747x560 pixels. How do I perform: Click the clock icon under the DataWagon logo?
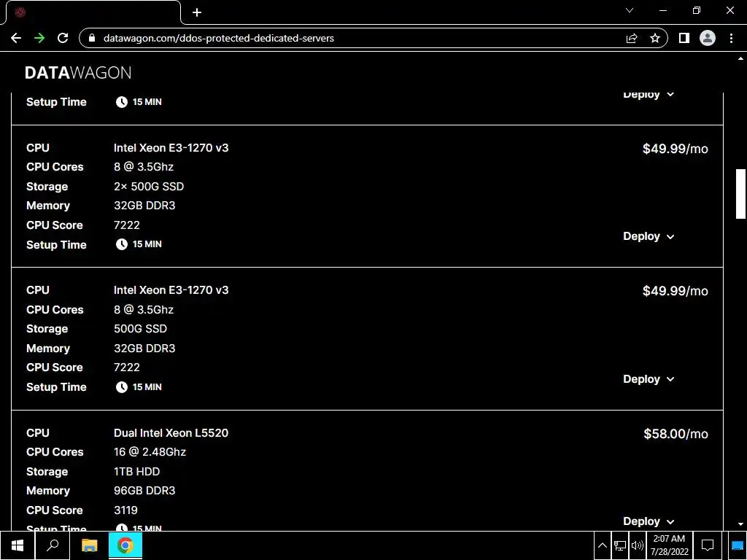pyautogui.click(x=122, y=102)
